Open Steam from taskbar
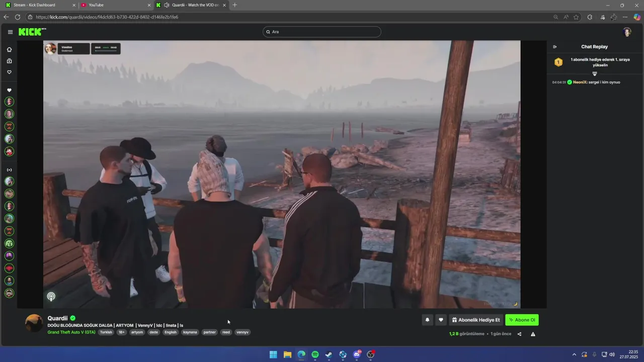 329,354
